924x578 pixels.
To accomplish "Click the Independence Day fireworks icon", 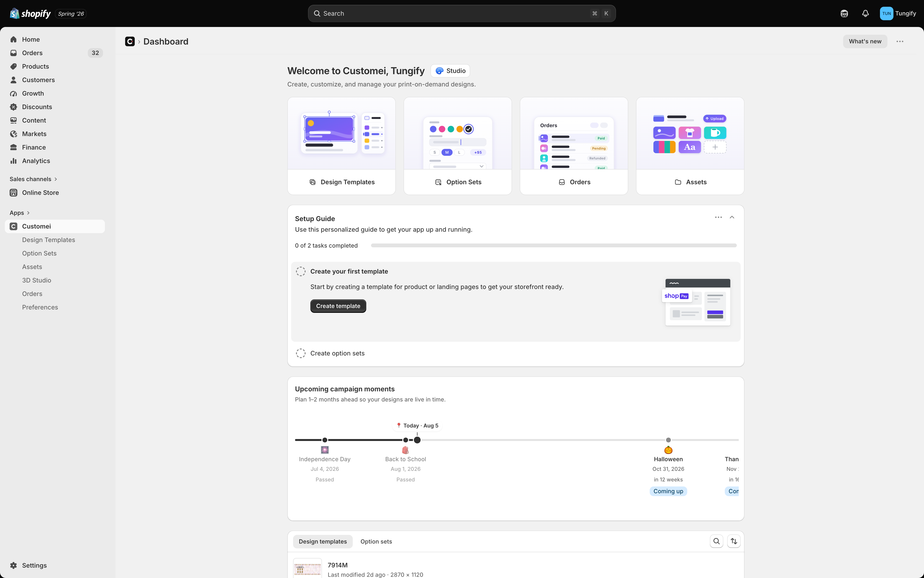I will (x=325, y=450).
